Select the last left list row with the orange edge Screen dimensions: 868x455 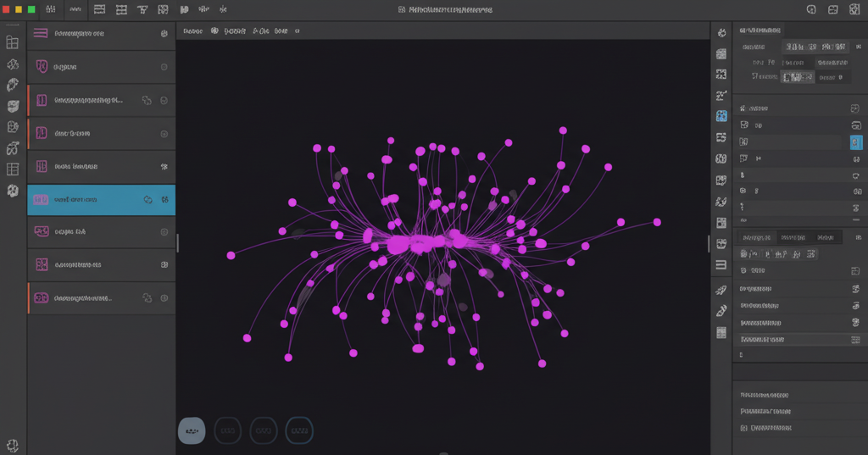102,297
